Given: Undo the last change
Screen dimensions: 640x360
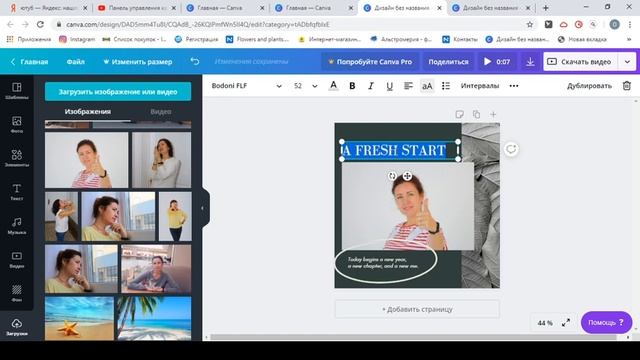Looking at the screenshot, I should [x=195, y=62].
